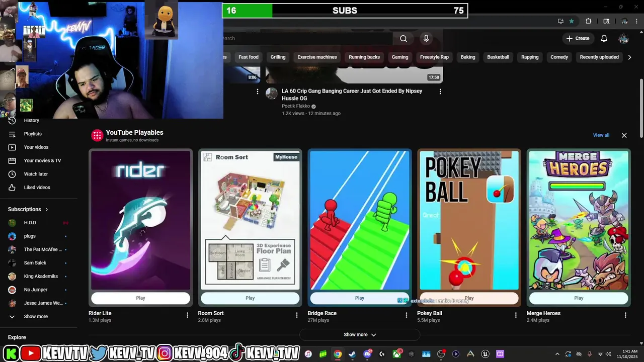Click the page vertical scrollbar
This screenshot has height=362, width=644.
click(x=641, y=108)
